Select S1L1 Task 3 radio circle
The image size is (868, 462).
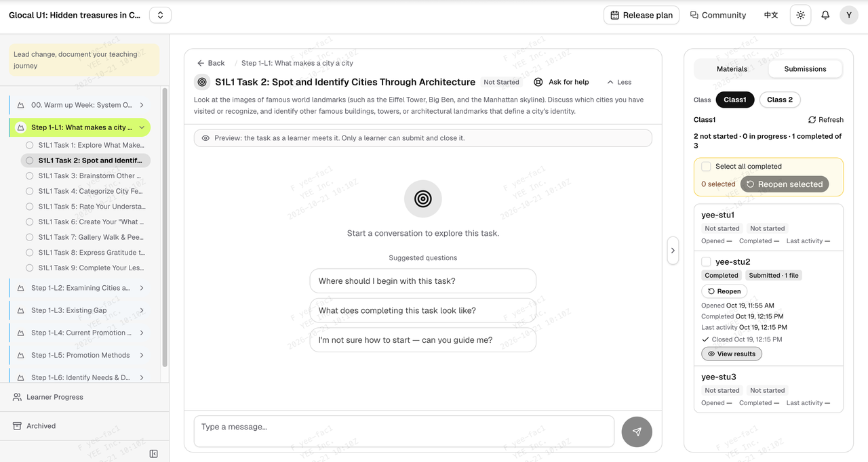pos(30,176)
